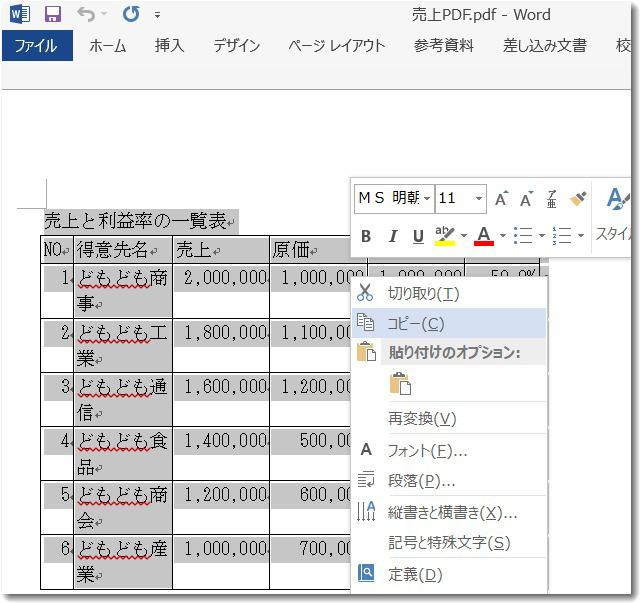Open フォント(F)... dialog from context menu
The image size is (640, 603).
(x=427, y=450)
